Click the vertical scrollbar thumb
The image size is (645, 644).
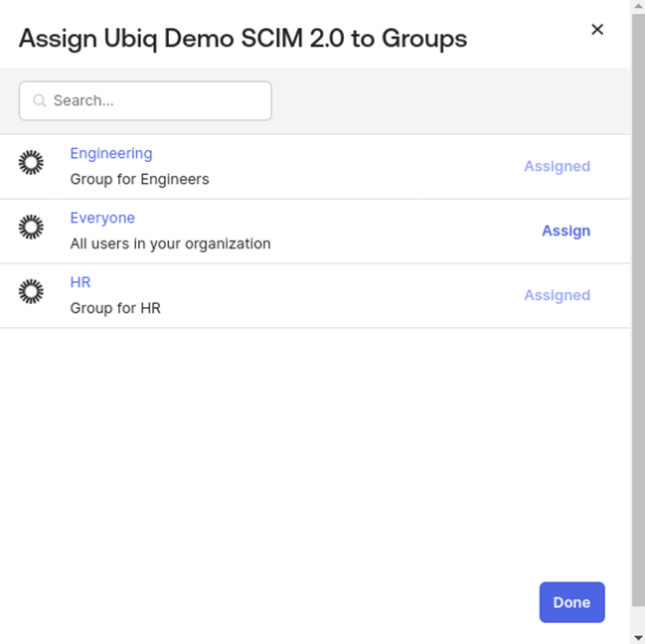[x=638, y=310]
